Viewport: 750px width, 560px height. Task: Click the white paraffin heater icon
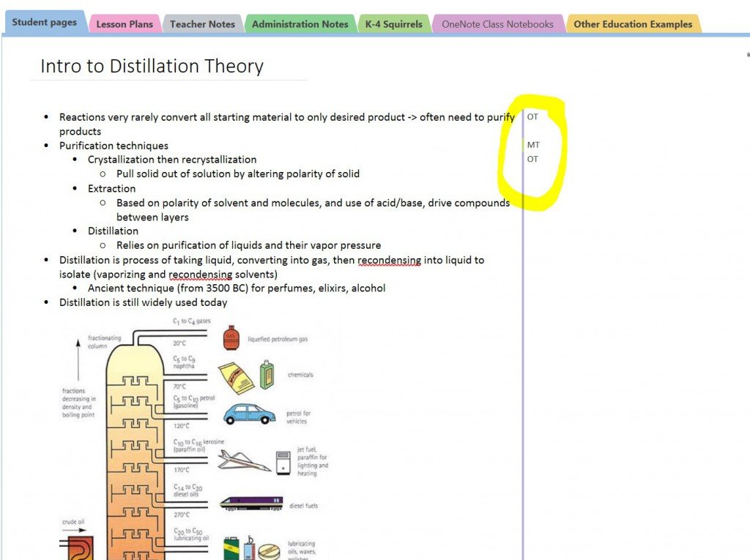(283, 460)
